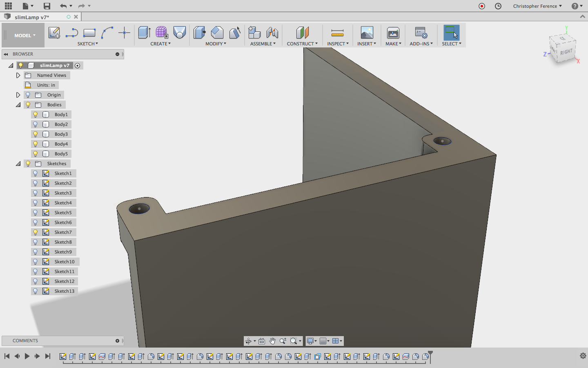Select the Point sketch tool

[124, 33]
